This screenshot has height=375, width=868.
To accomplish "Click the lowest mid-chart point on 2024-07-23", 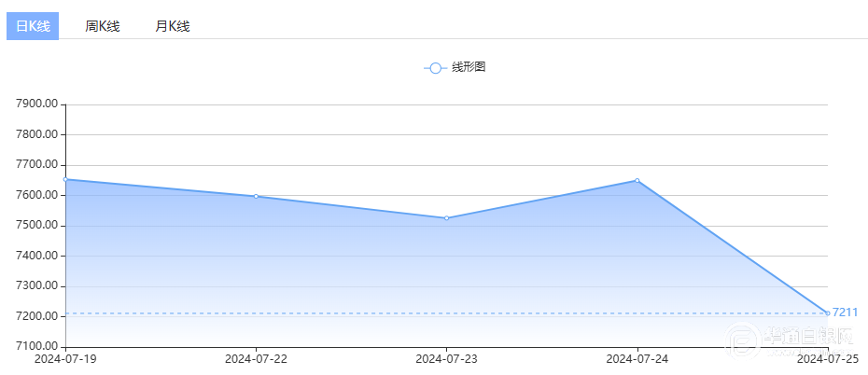I will [447, 218].
